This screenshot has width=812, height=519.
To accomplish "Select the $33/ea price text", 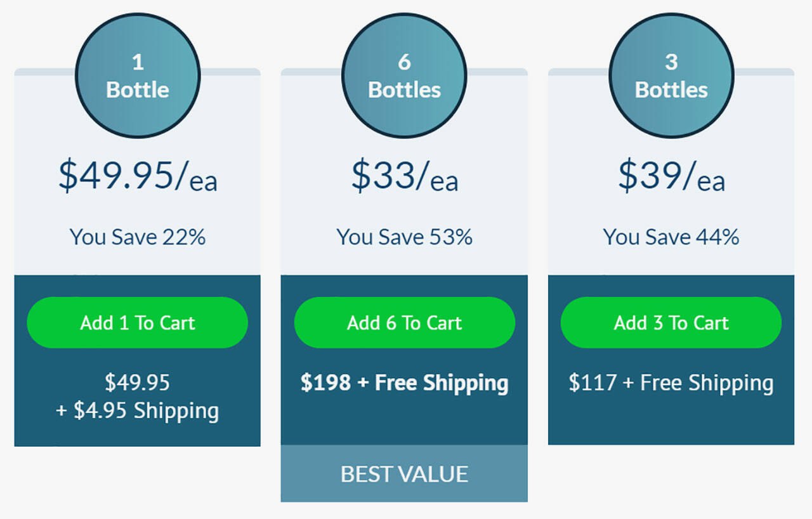I will [404, 176].
